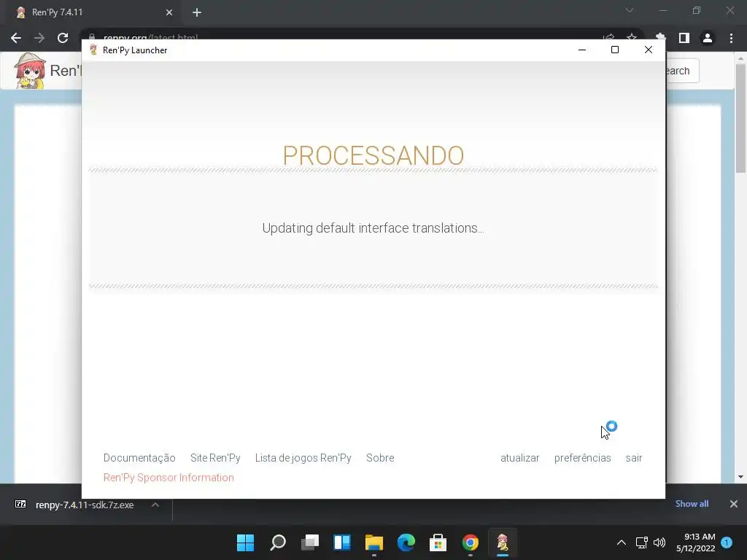
Task: Click Chrome forward navigation arrow
Action: point(39,38)
